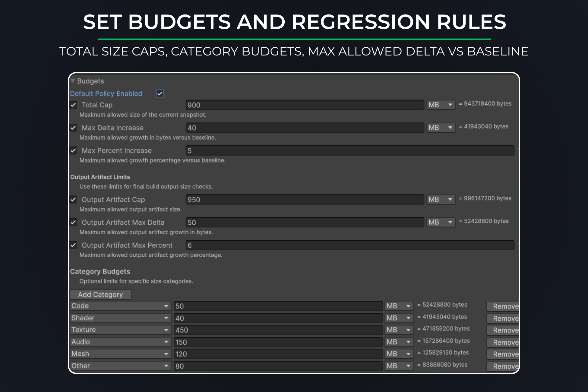Collapse the Budgets foldout triangle
The image size is (588, 392).
coord(73,81)
